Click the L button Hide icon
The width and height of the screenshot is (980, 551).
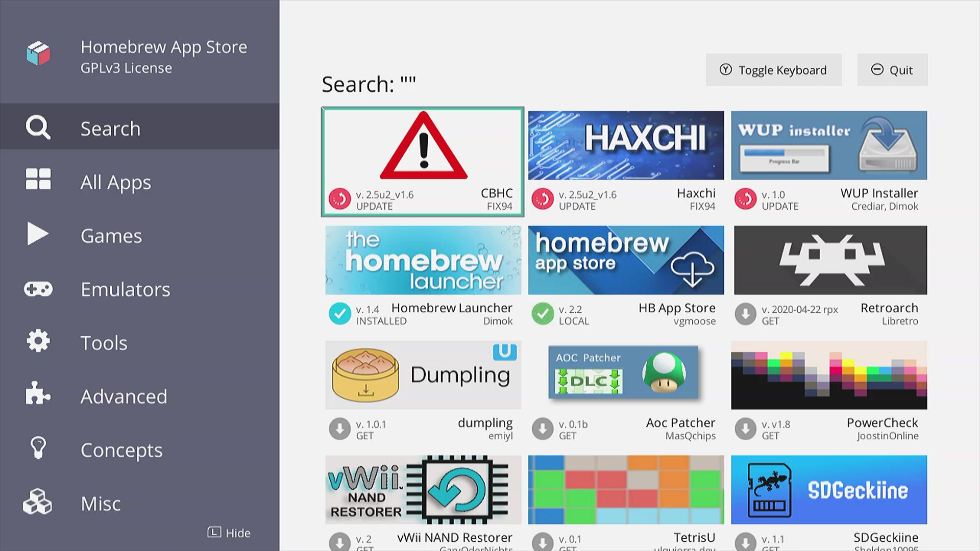(214, 532)
